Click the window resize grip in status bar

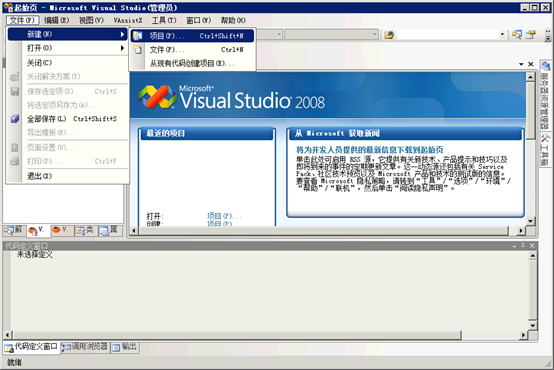click(548, 363)
